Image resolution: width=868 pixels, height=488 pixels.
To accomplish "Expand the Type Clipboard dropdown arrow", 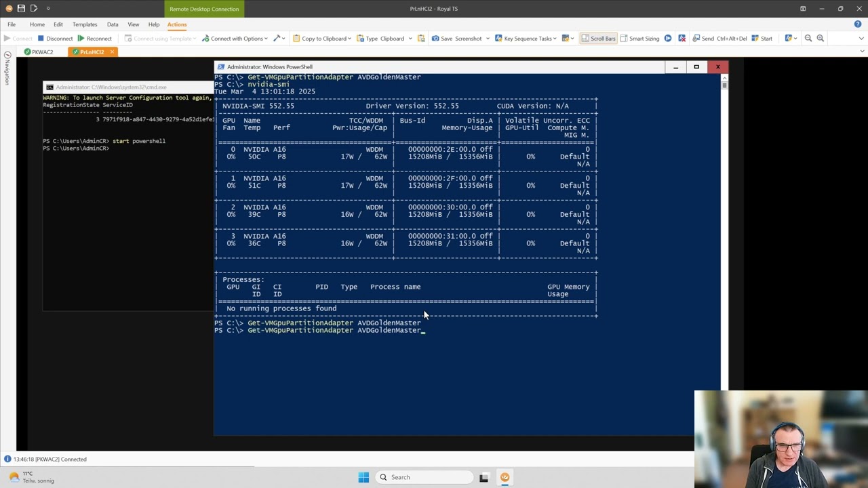I will point(410,39).
